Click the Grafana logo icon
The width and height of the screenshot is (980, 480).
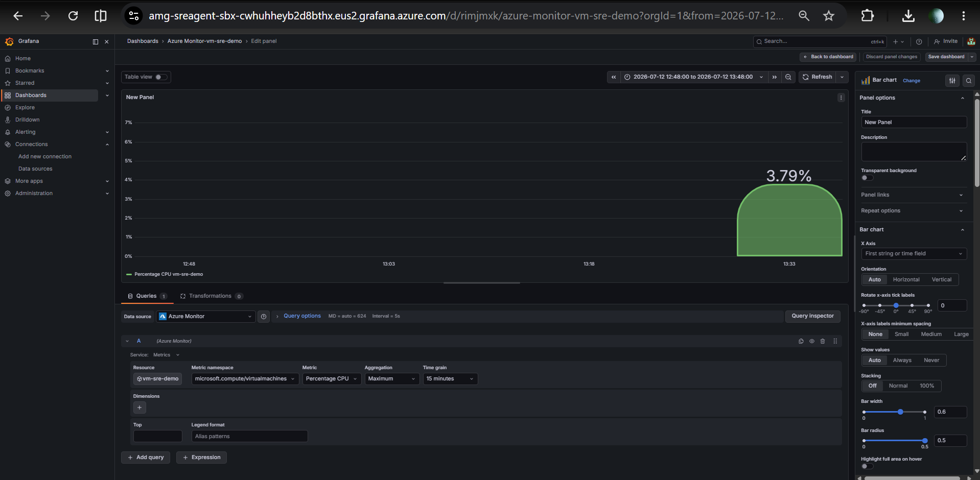click(x=9, y=41)
